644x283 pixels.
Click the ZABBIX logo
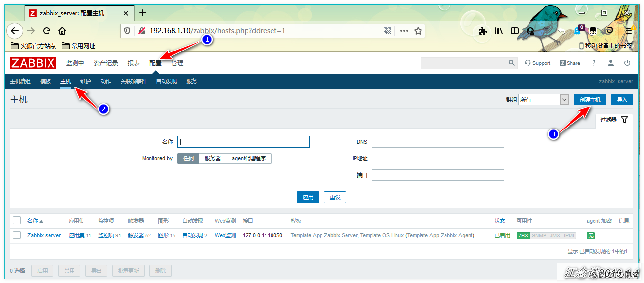tap(33, 63)
